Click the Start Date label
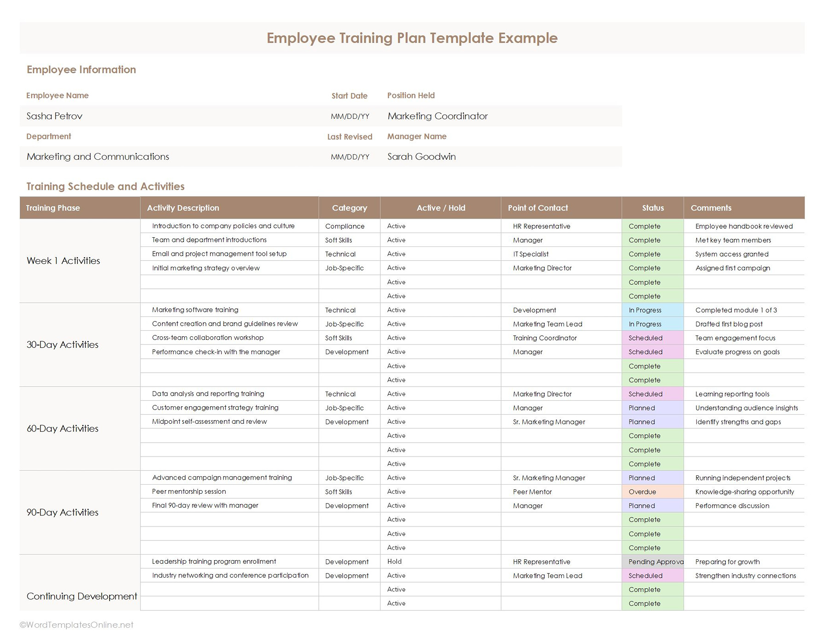 coord(350,96)
